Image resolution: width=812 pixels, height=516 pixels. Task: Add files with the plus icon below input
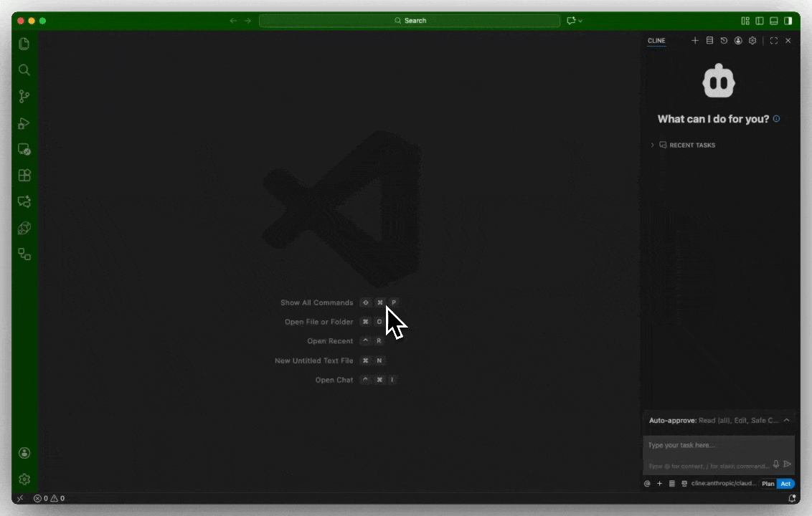point(660,484)
